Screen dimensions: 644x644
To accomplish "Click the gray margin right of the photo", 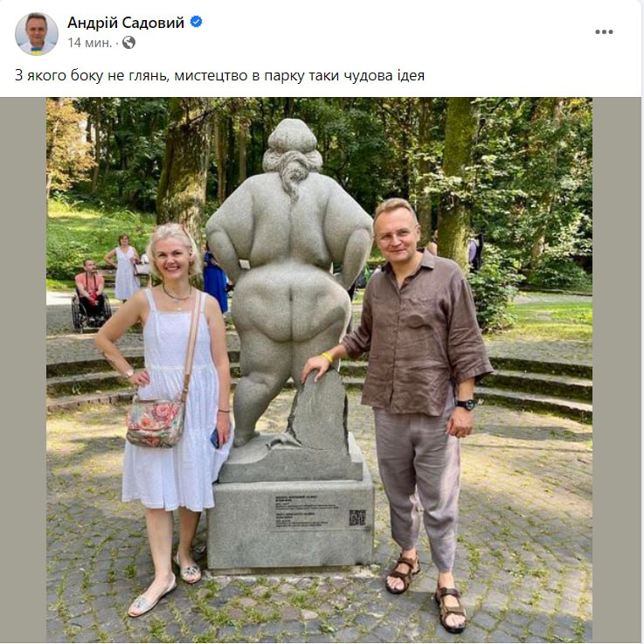I will pos(617,370).
